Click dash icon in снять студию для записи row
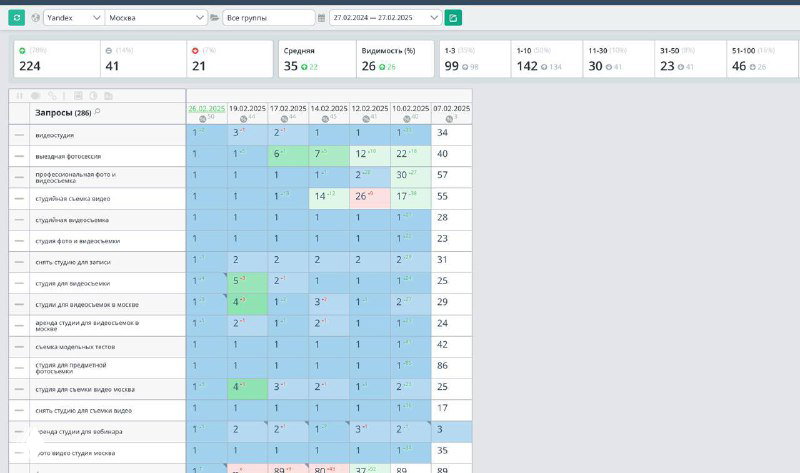This screenshot has width=800, height=473. (x=19, y=262)
